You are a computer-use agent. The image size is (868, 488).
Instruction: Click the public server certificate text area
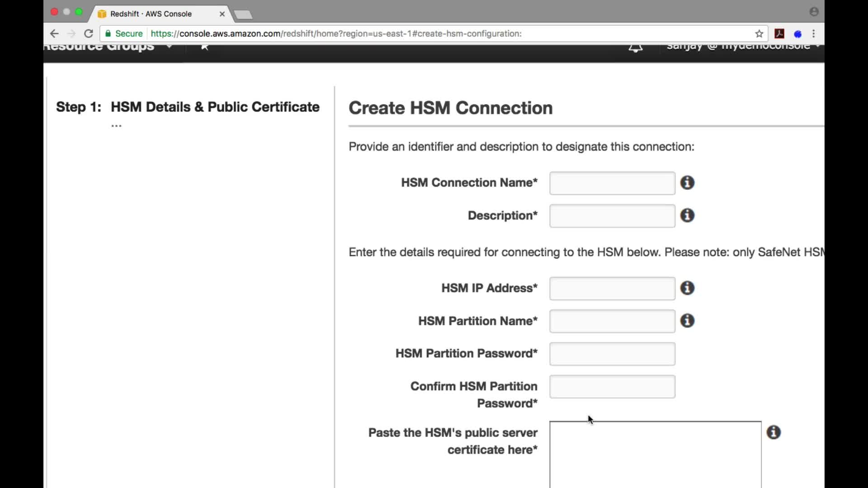655,454
